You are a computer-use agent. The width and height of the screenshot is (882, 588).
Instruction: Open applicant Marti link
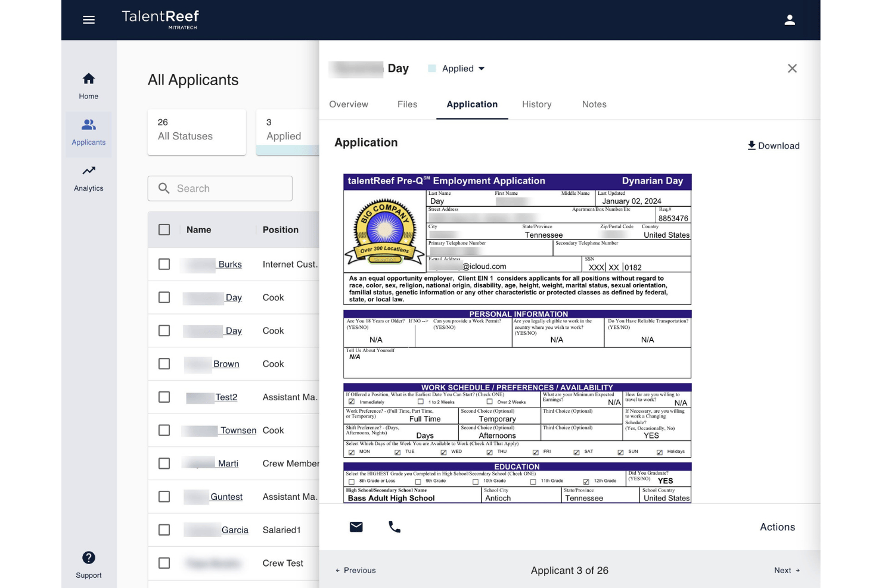pyautogui.click(x=228, y=463)
